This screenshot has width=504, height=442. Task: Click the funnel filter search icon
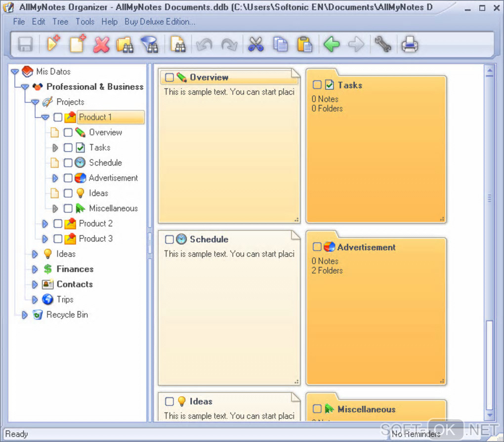[149, 44]
